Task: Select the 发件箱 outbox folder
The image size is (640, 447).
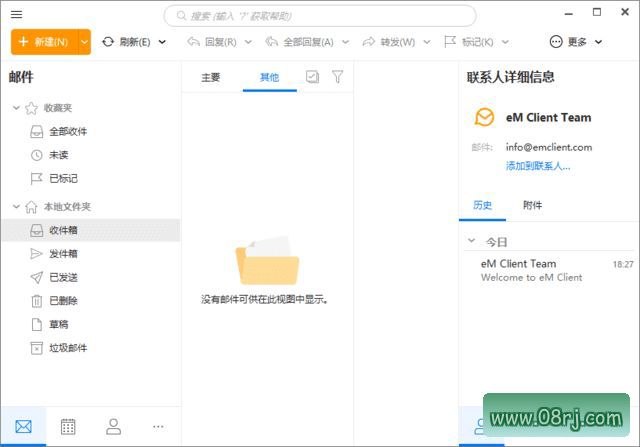Action: coord(91,254)
